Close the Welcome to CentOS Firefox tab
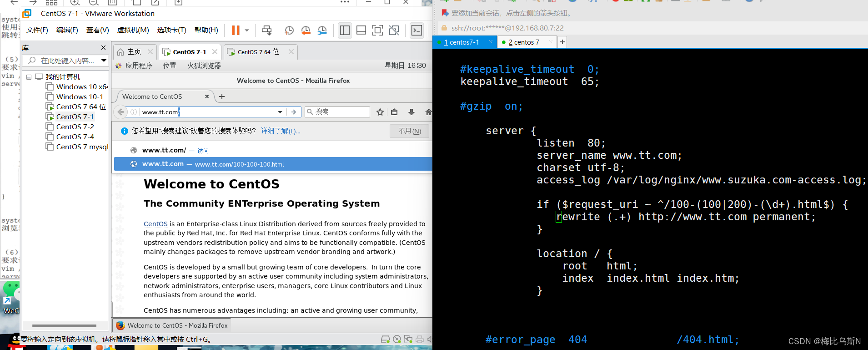 207,96
